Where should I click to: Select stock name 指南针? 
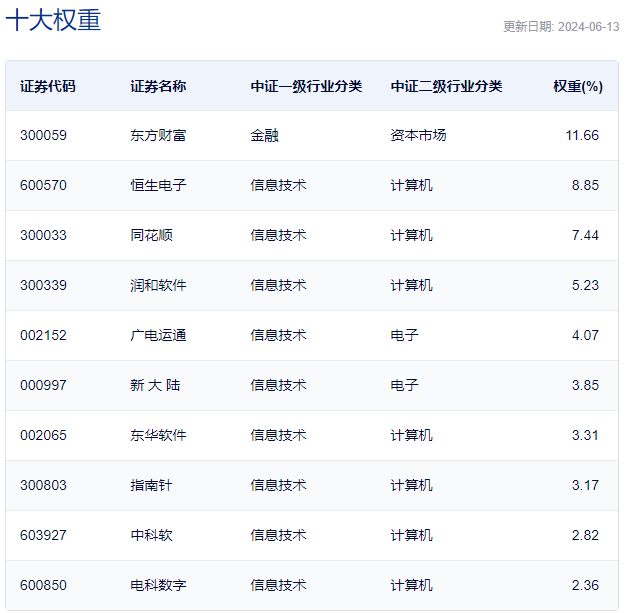click(152, 485)
